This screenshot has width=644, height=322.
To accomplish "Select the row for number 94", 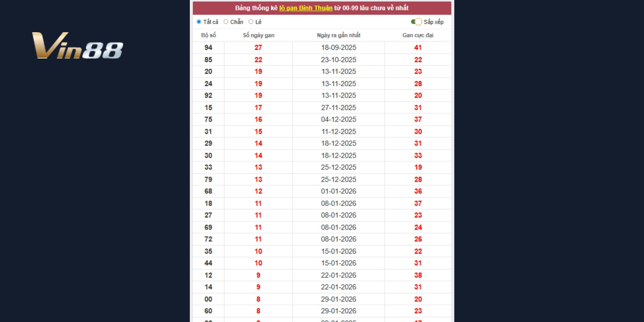I will (208, 48).
